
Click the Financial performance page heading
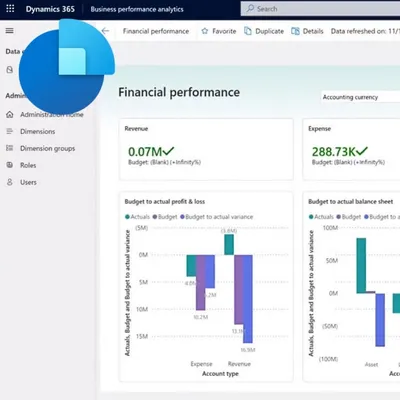pyautogui.click(x=179, y=92)
